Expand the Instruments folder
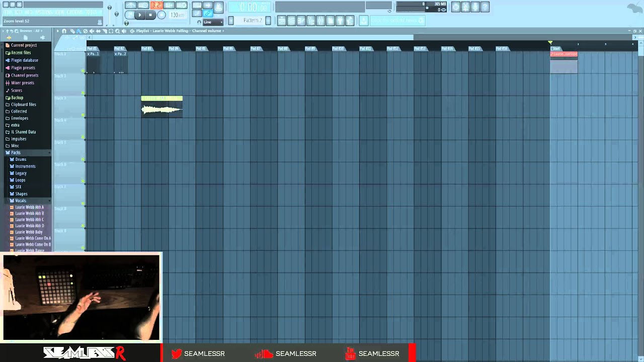The height and width of the screenshot is (362, 644). 23,166
